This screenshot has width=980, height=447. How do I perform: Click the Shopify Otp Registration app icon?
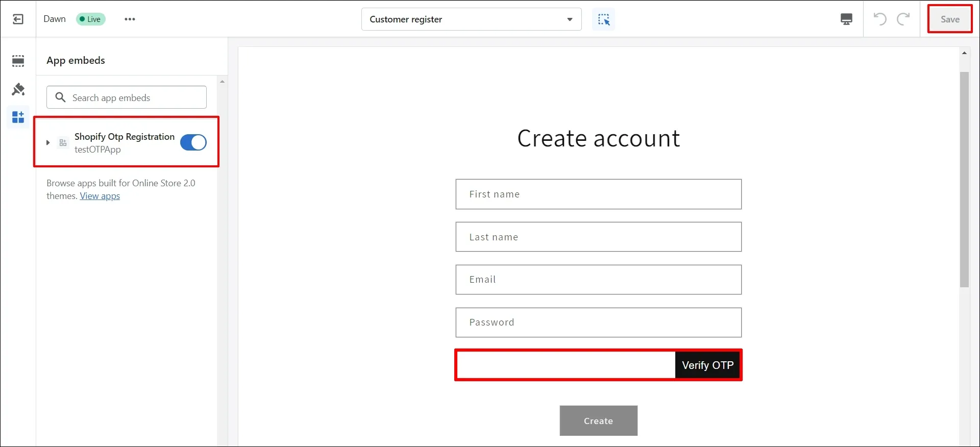[x=63, y=143]
